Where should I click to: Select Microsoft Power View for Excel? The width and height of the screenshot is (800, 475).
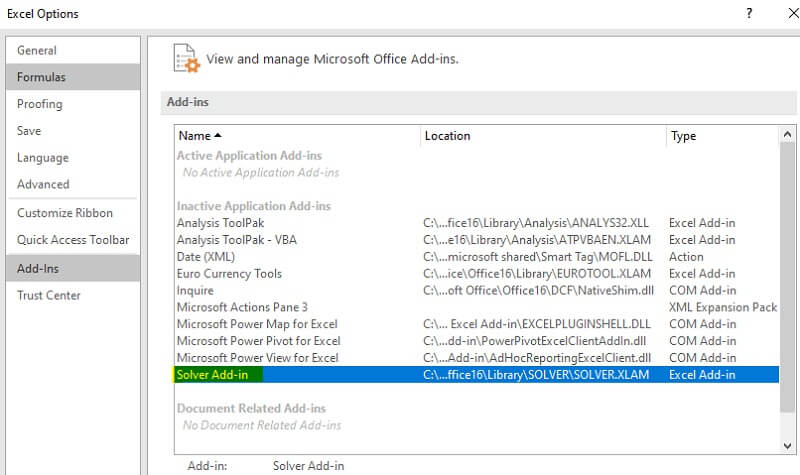pyautogui.click(x=477, y=358)
